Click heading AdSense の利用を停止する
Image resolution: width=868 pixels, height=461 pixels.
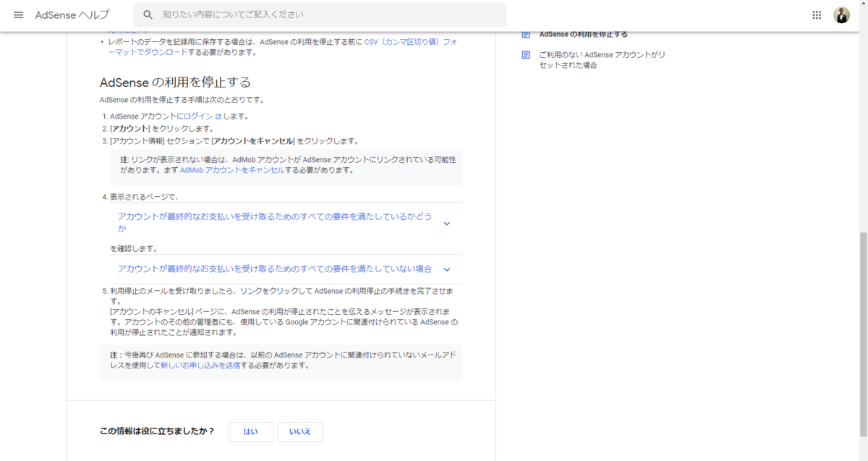click(175, 82)
